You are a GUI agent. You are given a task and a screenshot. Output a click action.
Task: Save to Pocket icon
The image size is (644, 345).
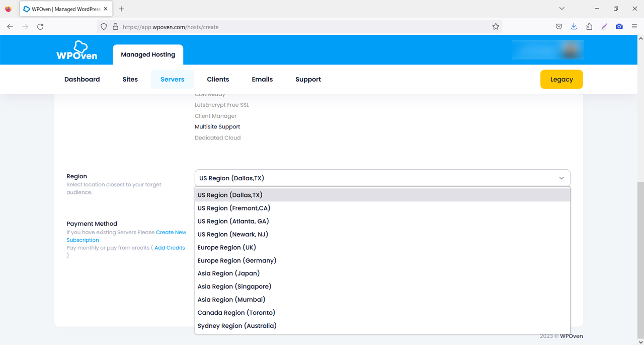pyautogui.click(x=558, y=27)
